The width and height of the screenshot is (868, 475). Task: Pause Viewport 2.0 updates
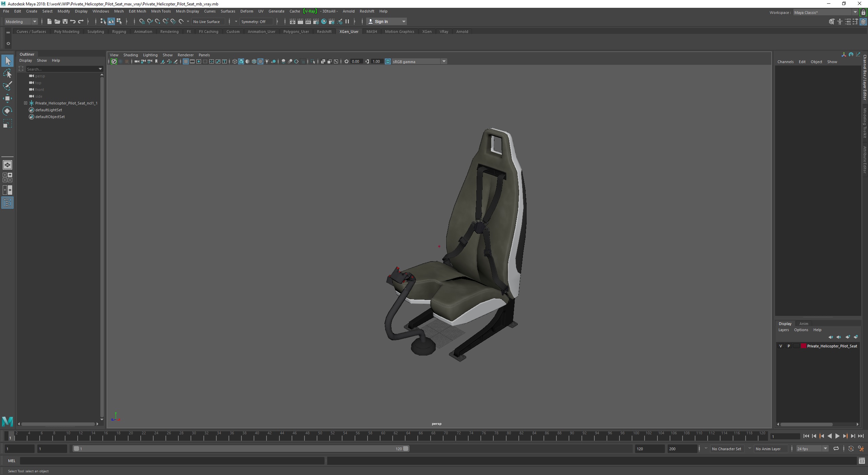[347, 22]
